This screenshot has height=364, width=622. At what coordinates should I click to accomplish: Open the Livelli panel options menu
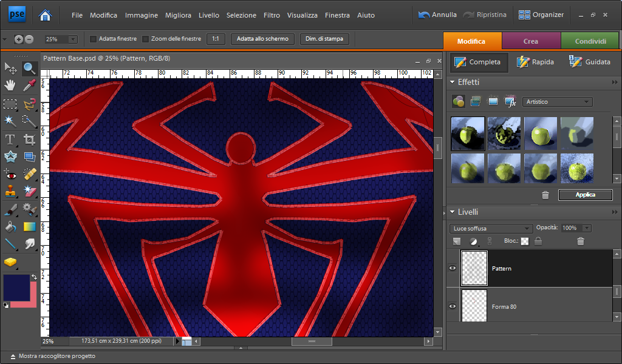[x=615, y=212]
